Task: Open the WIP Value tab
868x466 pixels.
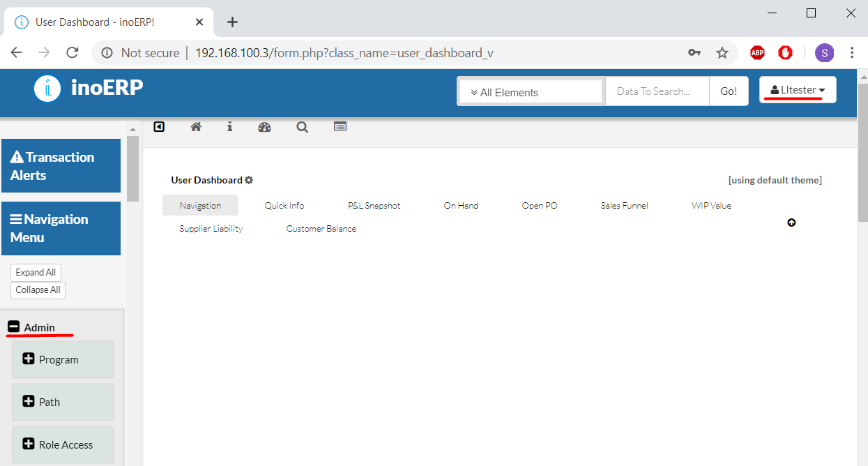Action: coord(711,205)
